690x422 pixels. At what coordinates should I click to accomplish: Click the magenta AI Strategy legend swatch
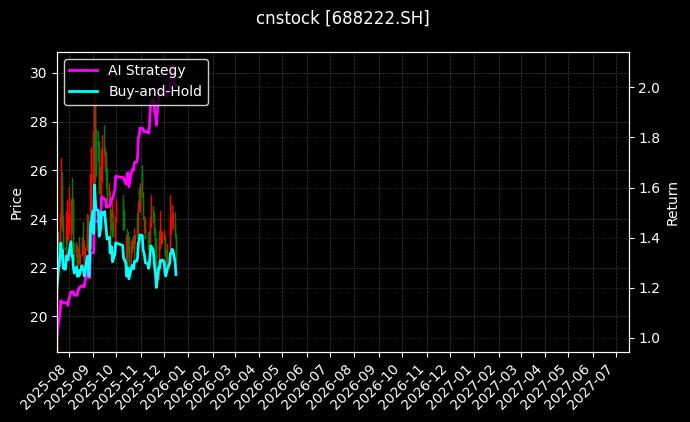84,70
